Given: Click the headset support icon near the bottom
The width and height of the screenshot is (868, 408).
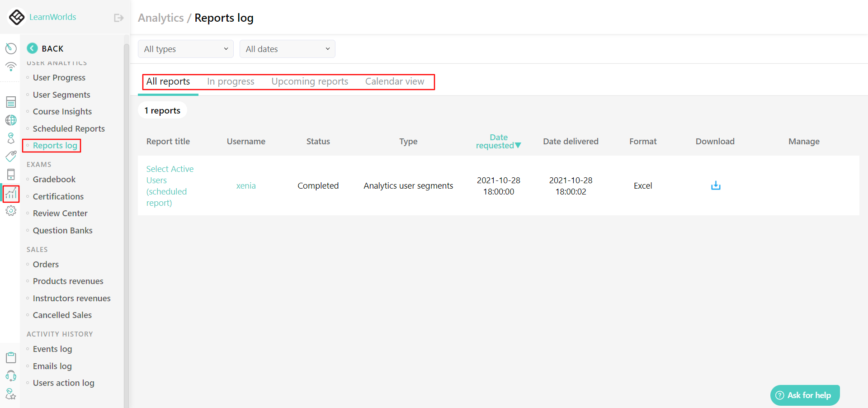Looking at the screenshot, I should [11, 375].
